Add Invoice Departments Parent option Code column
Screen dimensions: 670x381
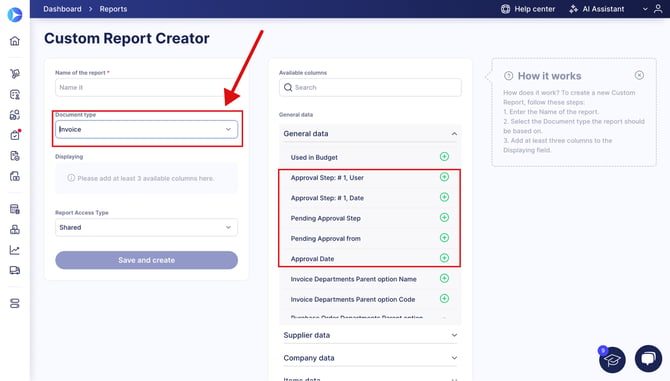pos(444,299)
